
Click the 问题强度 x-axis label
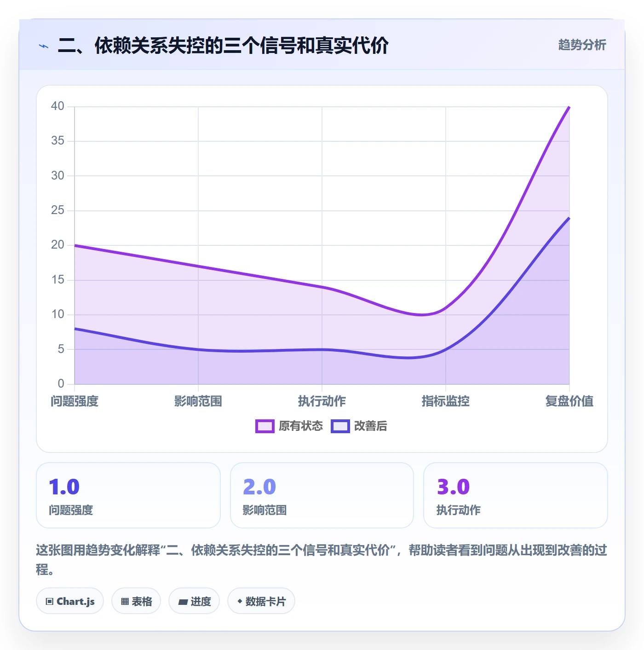75,401
